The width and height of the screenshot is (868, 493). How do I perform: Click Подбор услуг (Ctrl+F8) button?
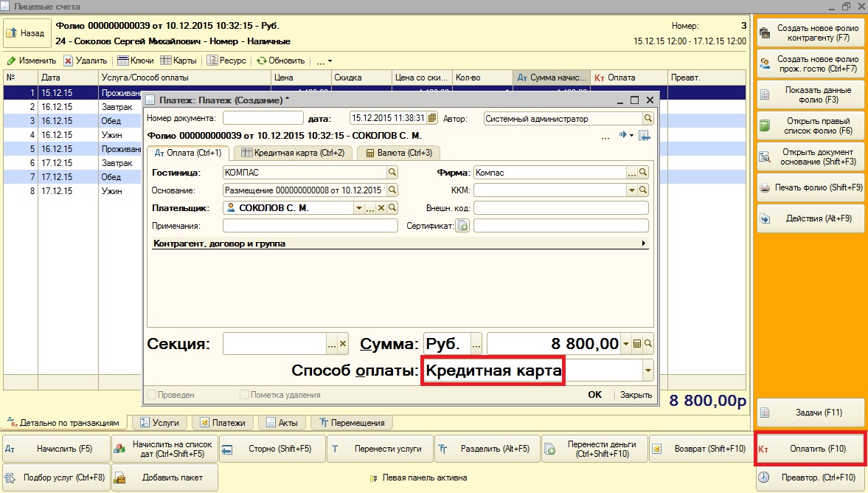click(57, 478)
